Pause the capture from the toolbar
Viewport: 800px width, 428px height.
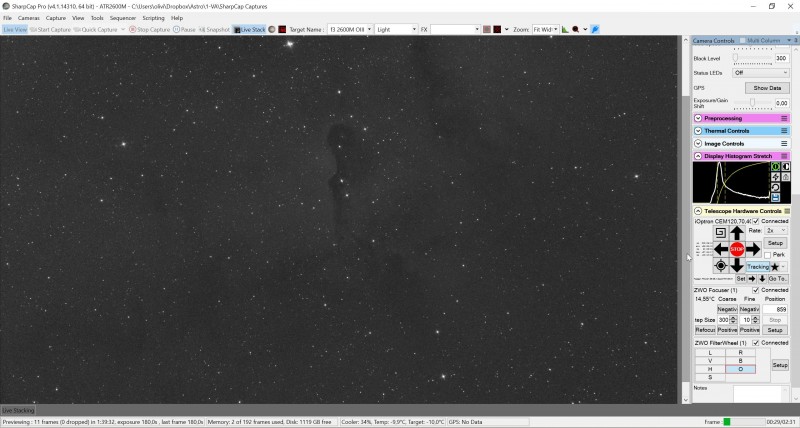click(184, 30)
